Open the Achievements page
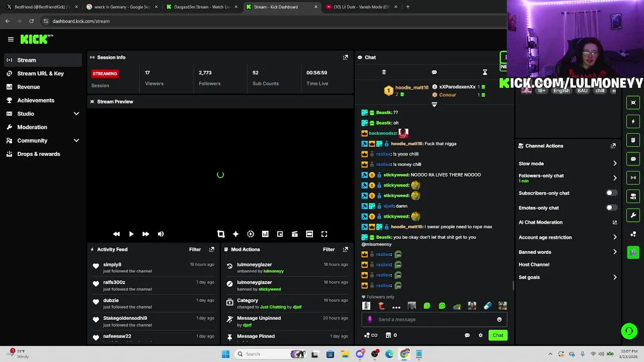Image resolution: width=644 pixels, height=362 pixels. (x=43, y=101)
